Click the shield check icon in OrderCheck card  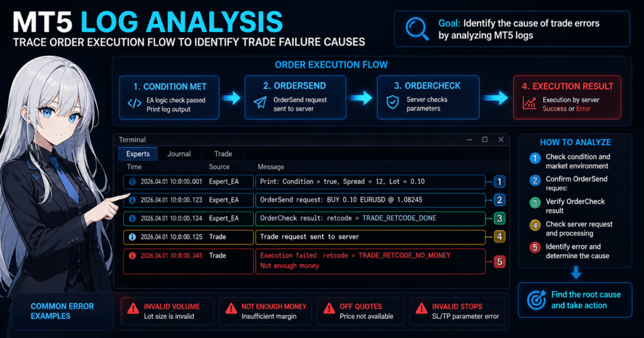tap(392, 102)
